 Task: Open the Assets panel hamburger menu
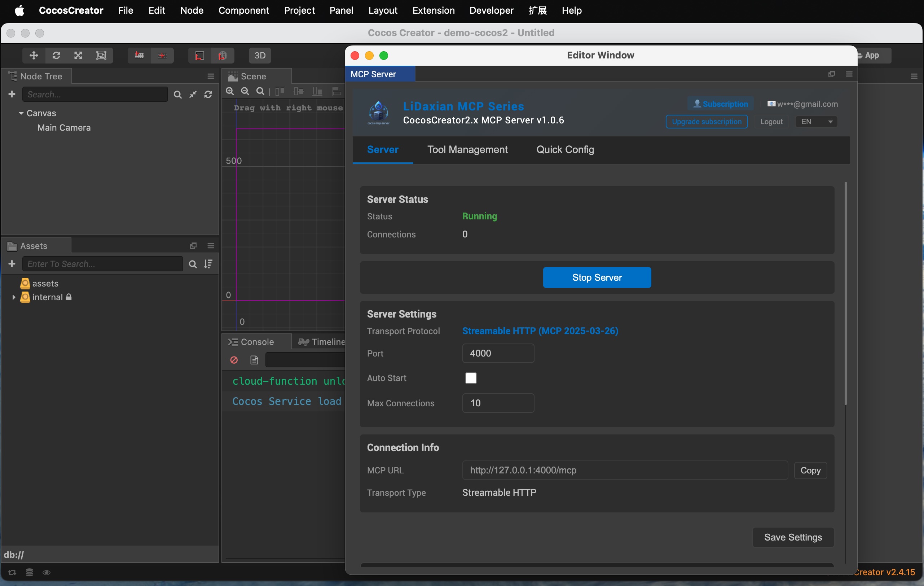tap(211, 246)
